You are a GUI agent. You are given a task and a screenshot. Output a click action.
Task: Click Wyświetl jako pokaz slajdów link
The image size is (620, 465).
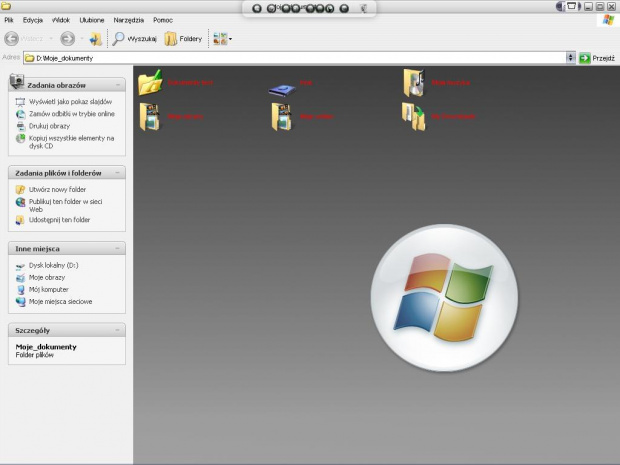pyautogui.click(x=70, y=102)
